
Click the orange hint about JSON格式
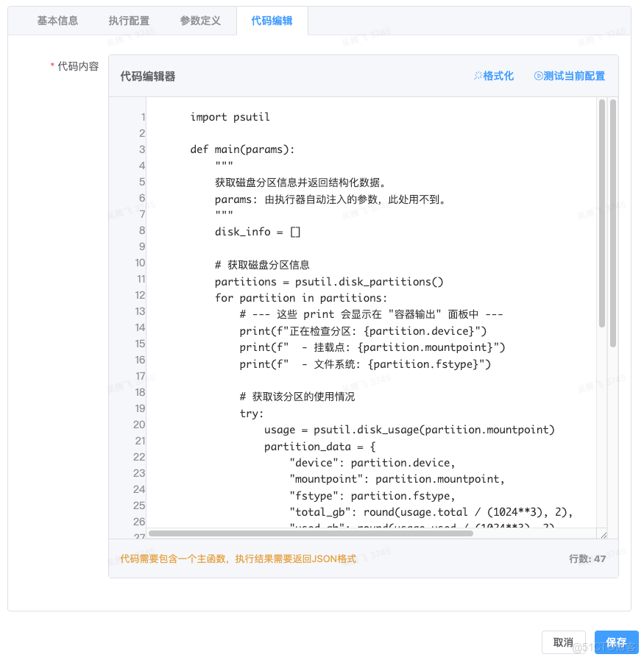pyautogui.click(x=238, y=558)
